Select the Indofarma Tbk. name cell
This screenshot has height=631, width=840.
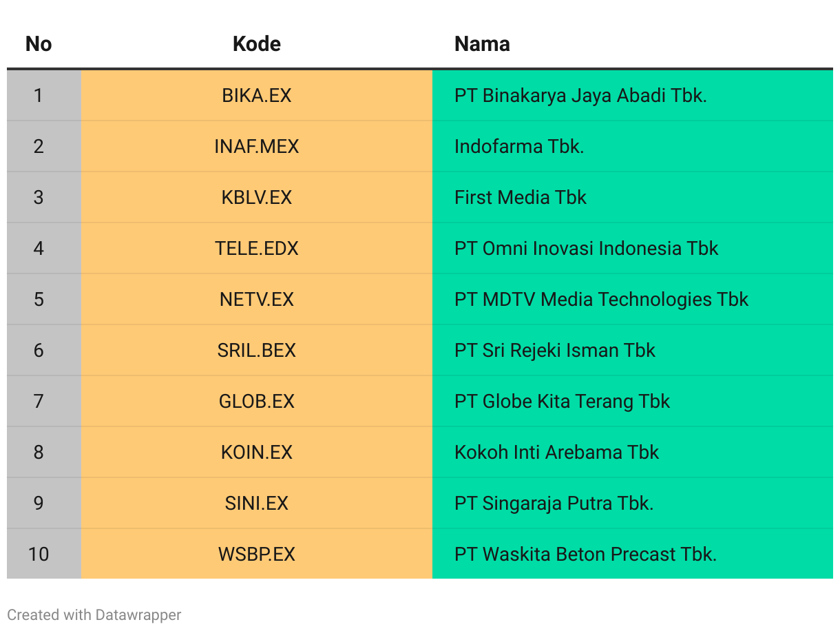point(633,146)
